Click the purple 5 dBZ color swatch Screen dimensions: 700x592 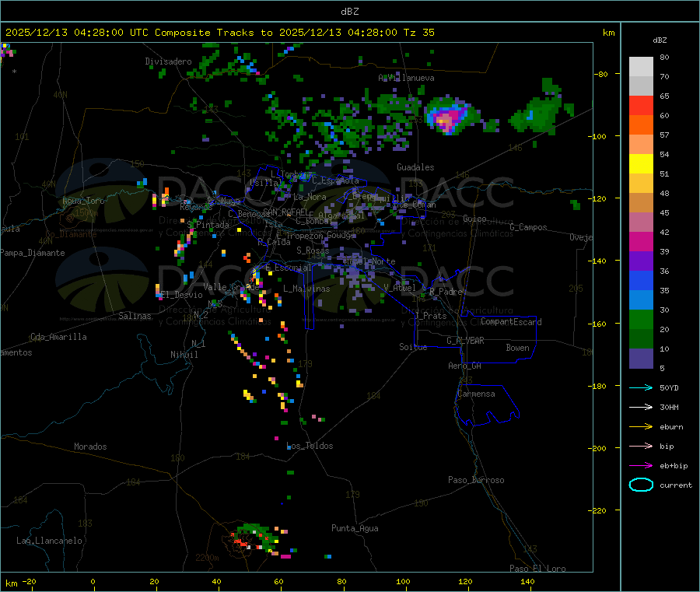[x=641, y=359]
